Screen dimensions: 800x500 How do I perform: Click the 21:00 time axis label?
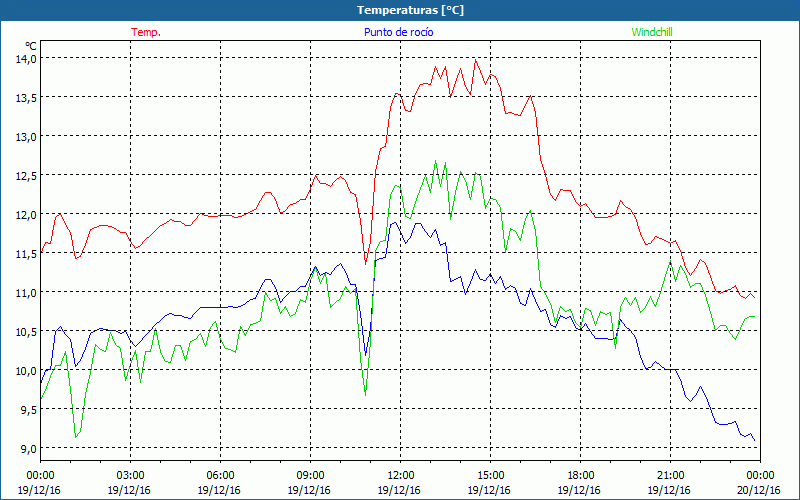[669, 476]
